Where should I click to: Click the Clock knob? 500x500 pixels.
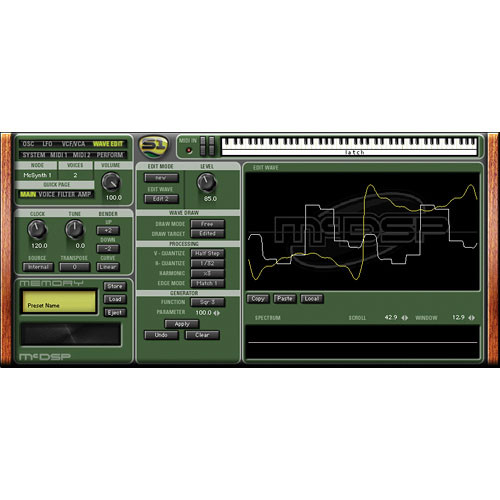point(37,229)
